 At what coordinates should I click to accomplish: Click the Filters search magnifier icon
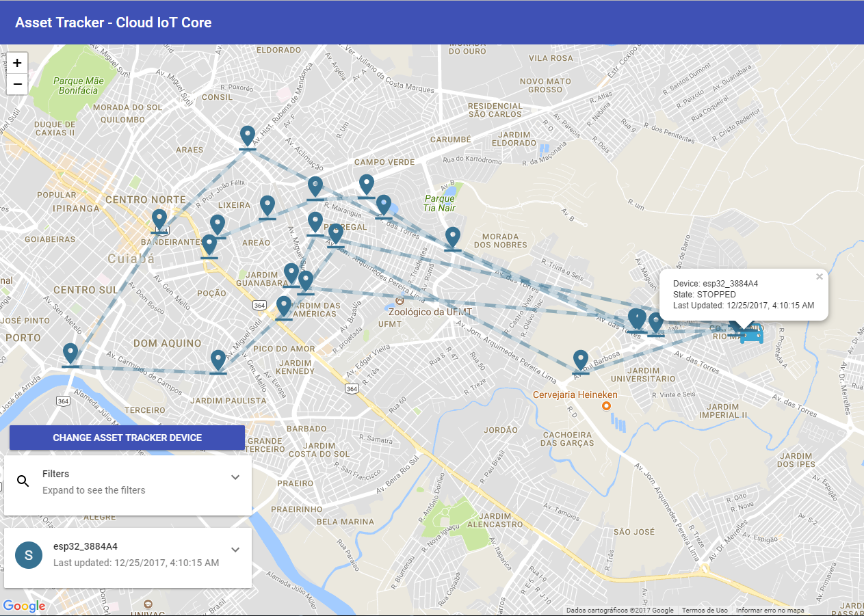pyautogui.click(x=23, y=481)
